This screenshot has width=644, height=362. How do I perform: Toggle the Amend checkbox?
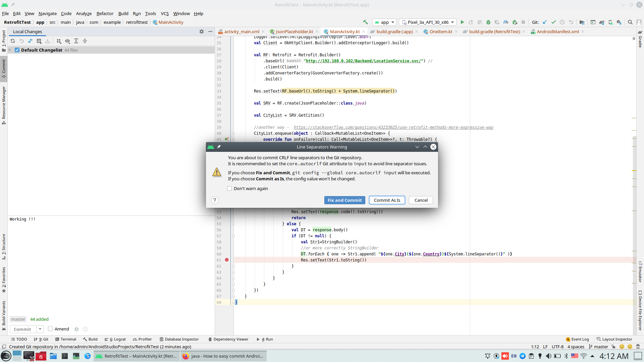pyautogui.click(x=50, y=329)
